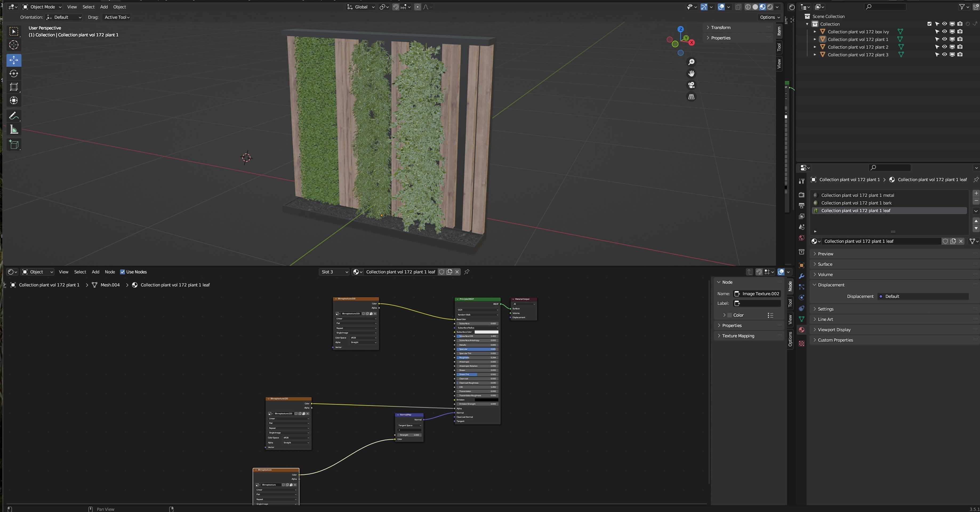Click the remove material slot minus button
This screenshot has height=512, width=980.
point(976,201)
